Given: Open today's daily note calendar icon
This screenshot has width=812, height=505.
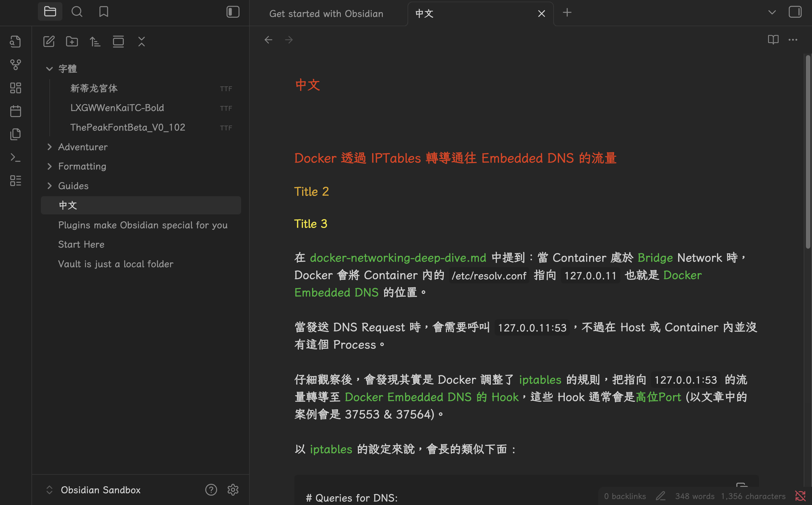Looking at the screenshot, I should coord(15,111).
